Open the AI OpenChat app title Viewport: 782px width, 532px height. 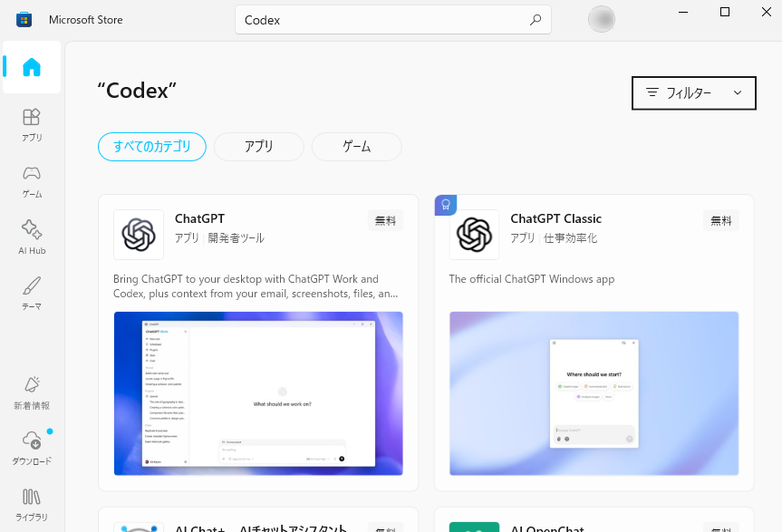click(547, 528)
